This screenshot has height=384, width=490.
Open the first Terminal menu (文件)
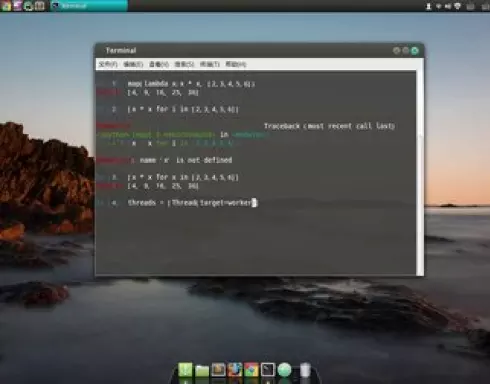coord(108,64)
